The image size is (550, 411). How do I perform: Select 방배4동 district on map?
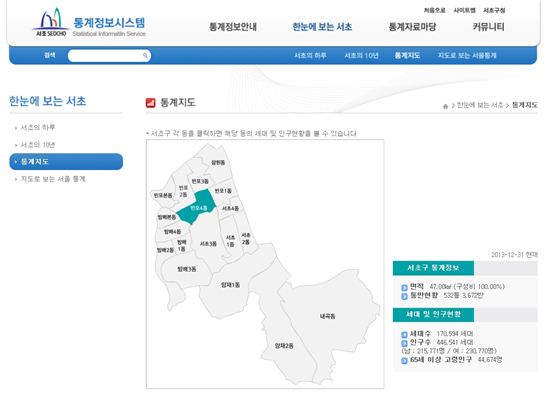pos(172,232)
